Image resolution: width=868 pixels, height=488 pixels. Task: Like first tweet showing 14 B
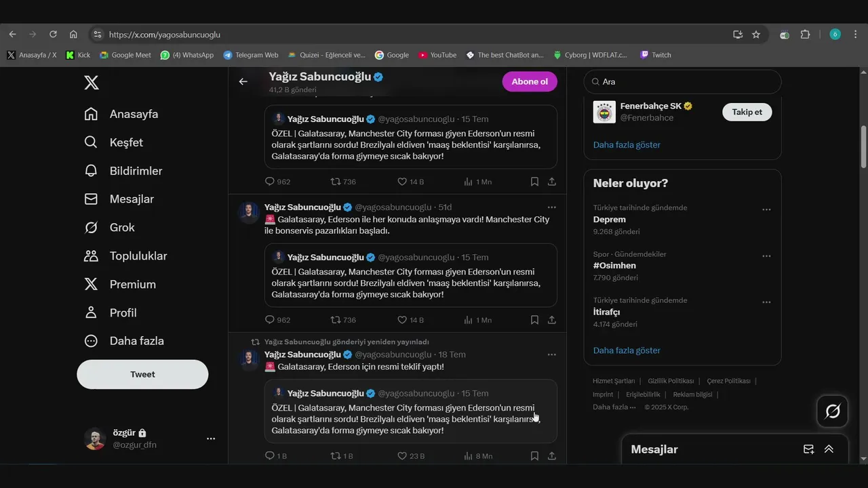(402, 182)
